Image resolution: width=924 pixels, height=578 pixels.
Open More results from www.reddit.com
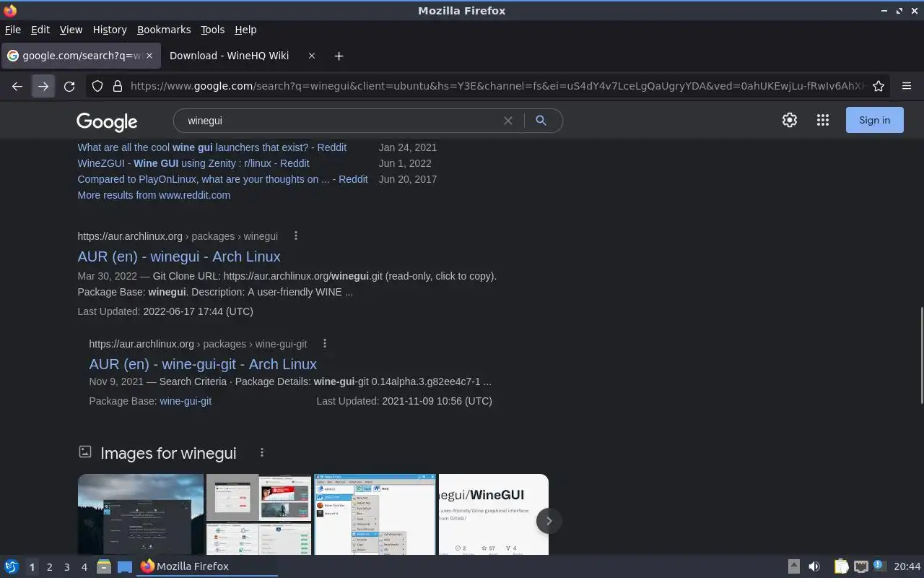pyautogui.click(x=154, y=195)
